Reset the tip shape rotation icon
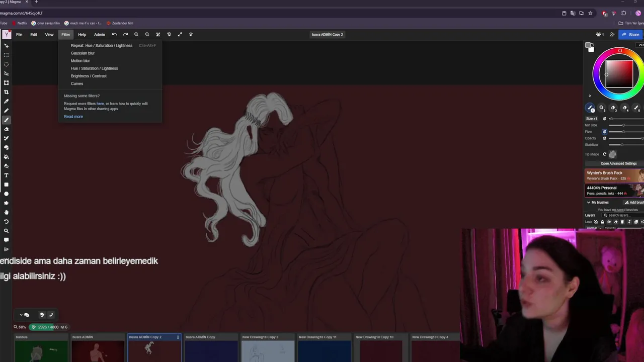This screenshot has height=362, width=644. tap(605, 154)
